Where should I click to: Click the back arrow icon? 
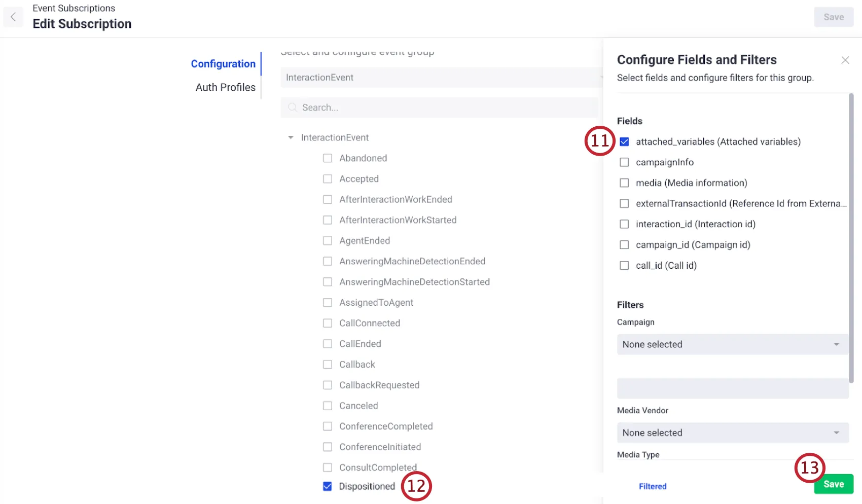point(13,17)
